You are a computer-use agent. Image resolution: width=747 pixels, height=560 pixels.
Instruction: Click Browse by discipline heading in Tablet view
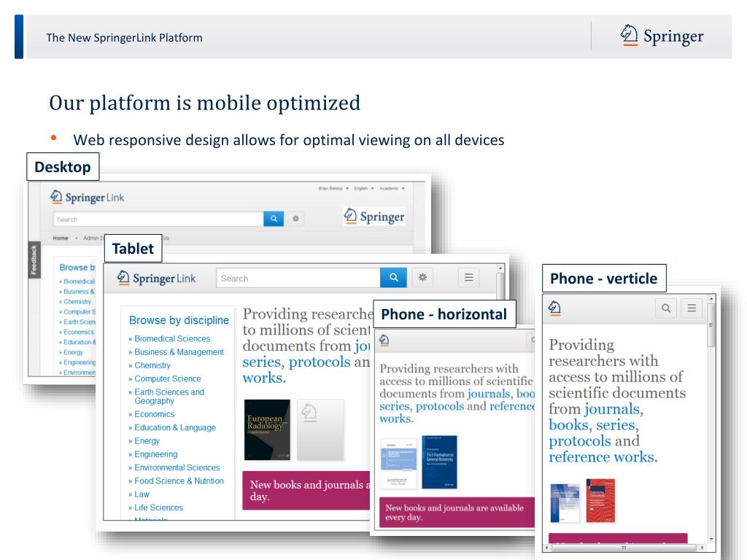click(x=179, y=320)
